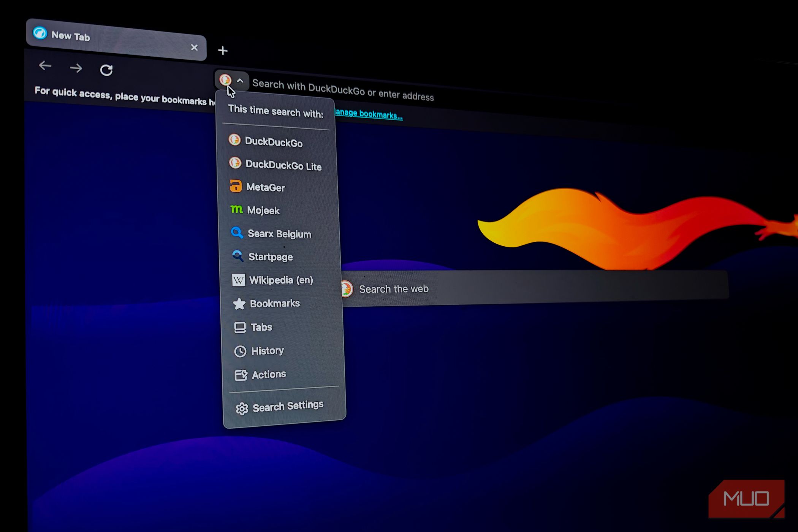Reload the page
Image resolution: width=798 pixels, height=532 pixels.
point(106,70)
